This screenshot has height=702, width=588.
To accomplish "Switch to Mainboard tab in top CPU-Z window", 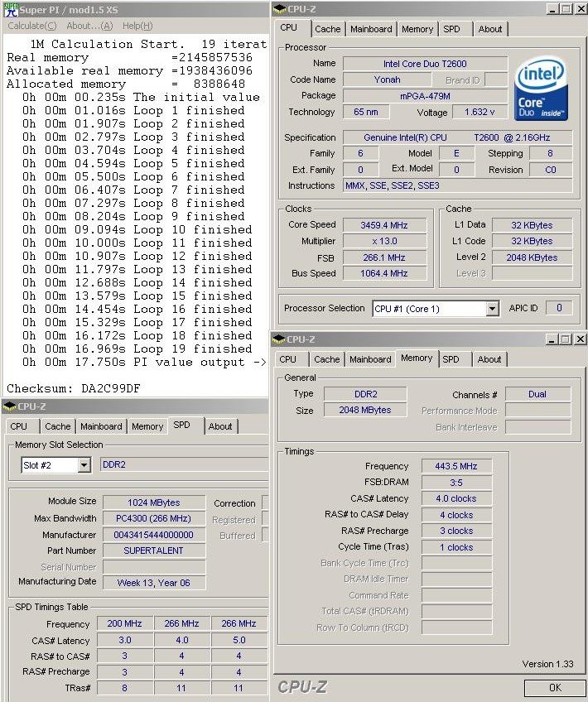I will pyautogui.click(x=371, y=29).
